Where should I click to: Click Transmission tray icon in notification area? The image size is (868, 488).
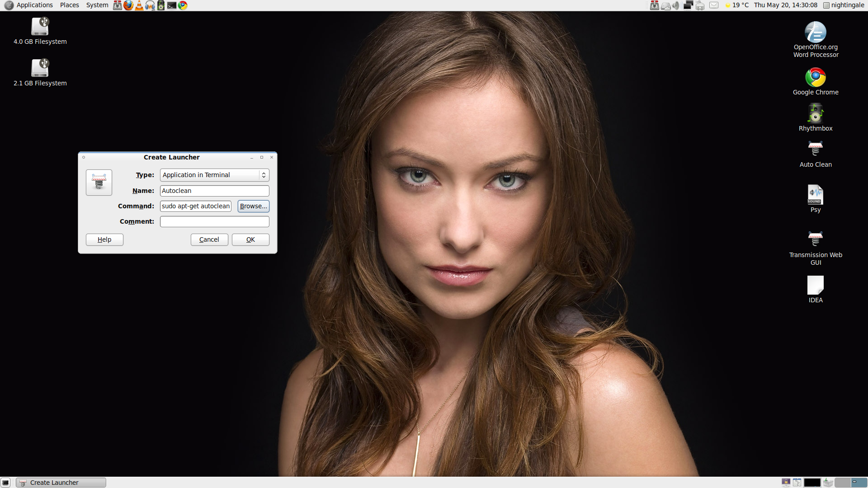coord(654,5)
